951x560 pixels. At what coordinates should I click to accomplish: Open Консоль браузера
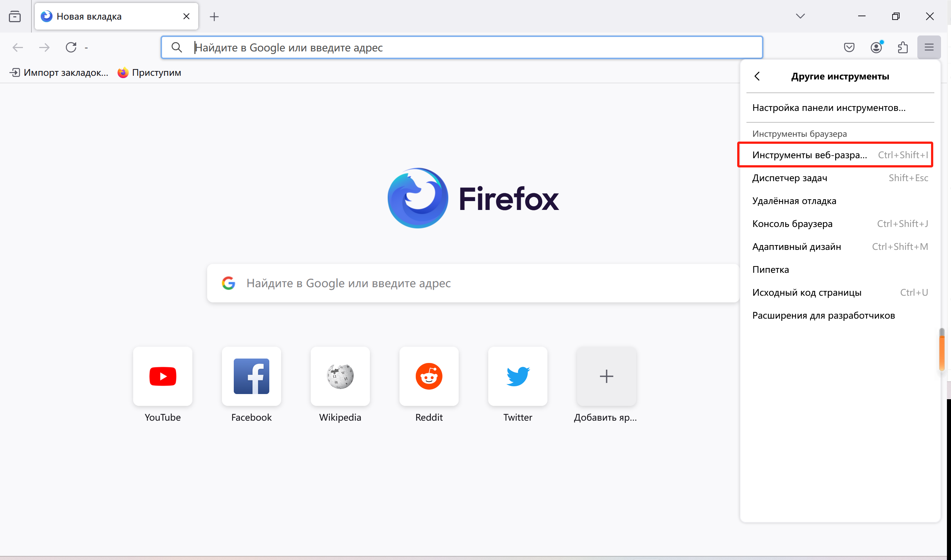click(840, 224)
